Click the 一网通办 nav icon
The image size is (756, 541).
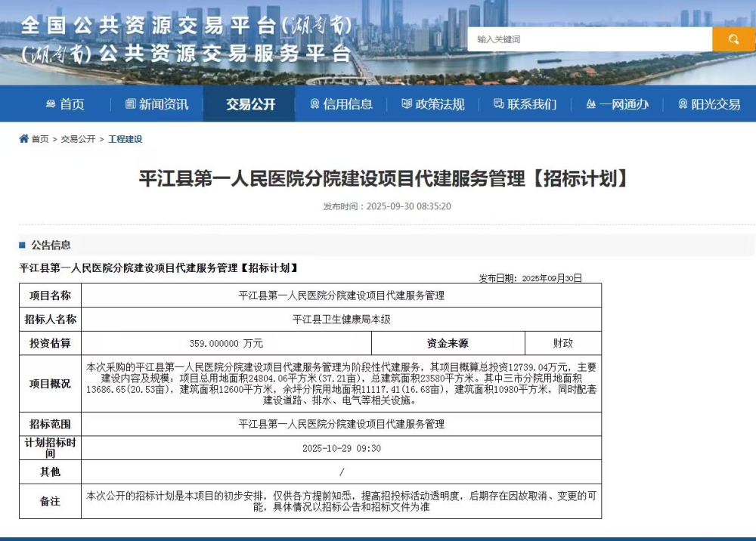[590, 104]
